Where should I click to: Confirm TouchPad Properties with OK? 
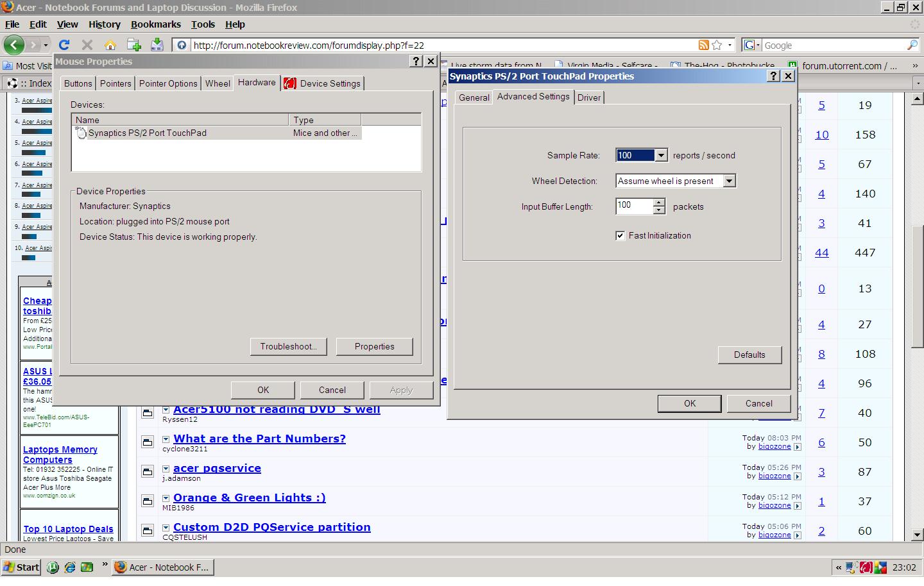point(690,403)
